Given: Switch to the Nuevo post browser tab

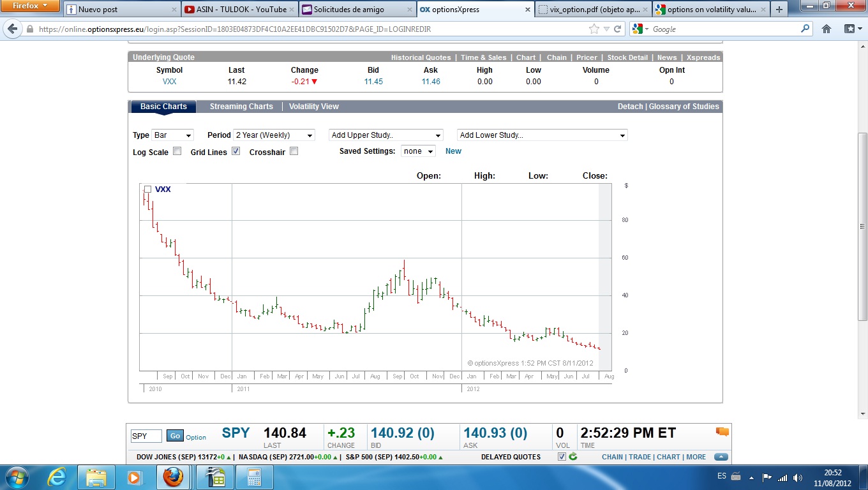Looking at the screenshot, I should click(122, 10).
